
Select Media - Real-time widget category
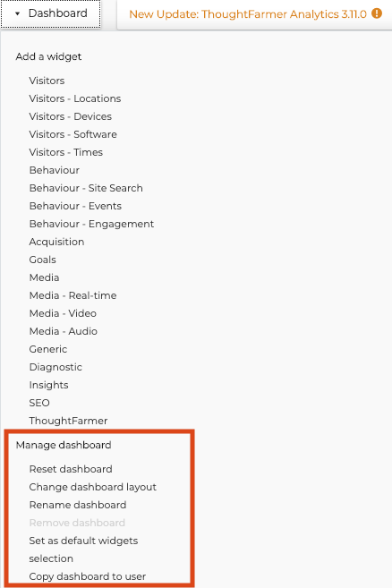click(72, 295)
